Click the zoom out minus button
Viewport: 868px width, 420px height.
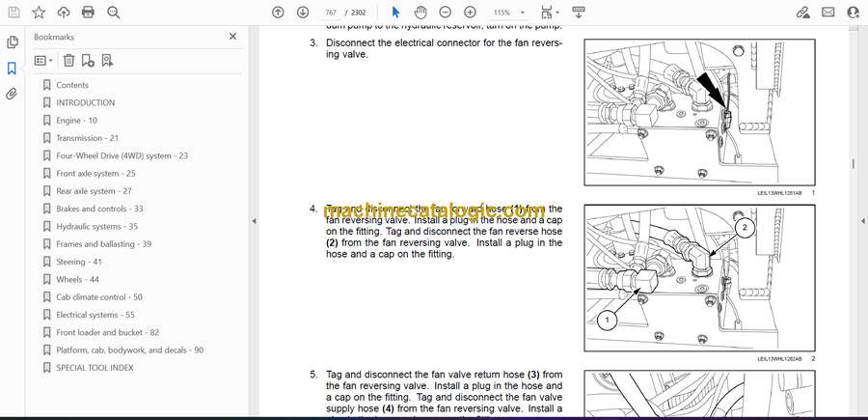coord(445,13)
